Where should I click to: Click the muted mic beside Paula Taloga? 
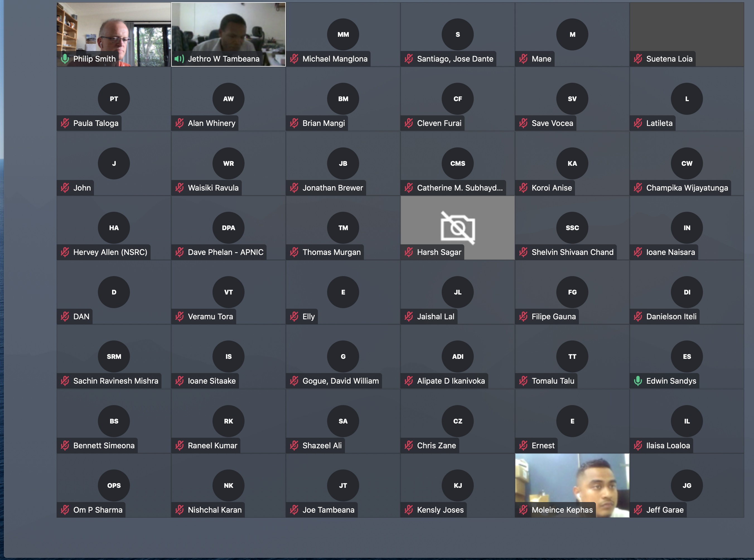(65, 123)
